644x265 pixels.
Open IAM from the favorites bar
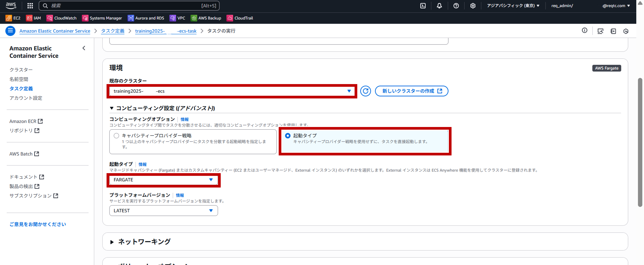coord(34,18)
